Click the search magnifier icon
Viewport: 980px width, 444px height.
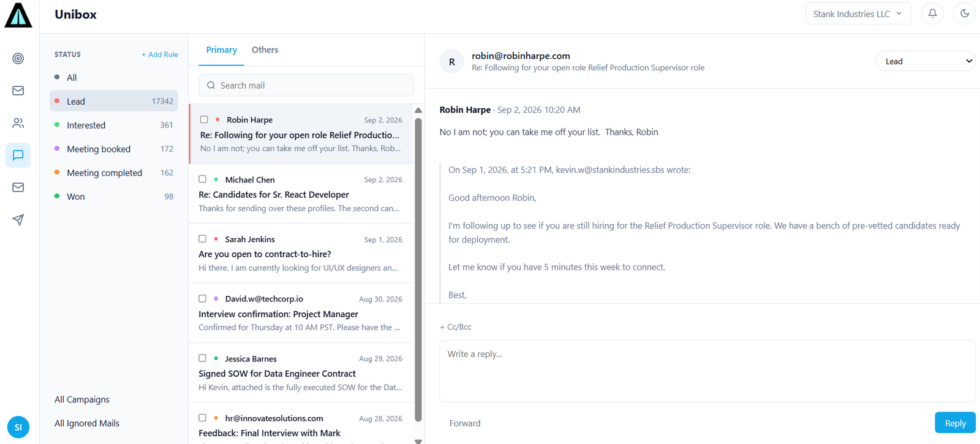tap(211, 86)
